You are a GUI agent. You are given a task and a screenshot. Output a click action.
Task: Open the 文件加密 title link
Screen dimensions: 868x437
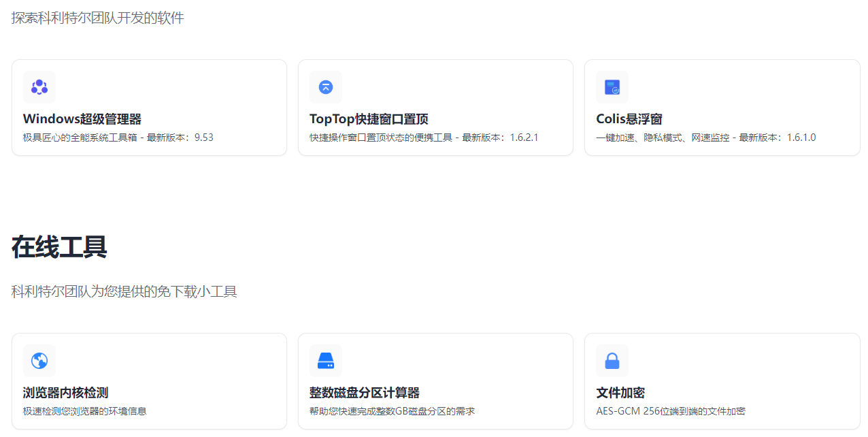tap(620, 393)
